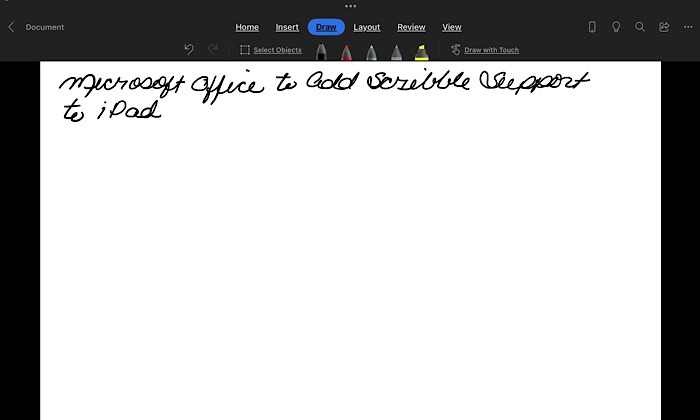Toggle Draw with Touch
Viewport: 700px width, 420px height.
(x=485, y=50)
